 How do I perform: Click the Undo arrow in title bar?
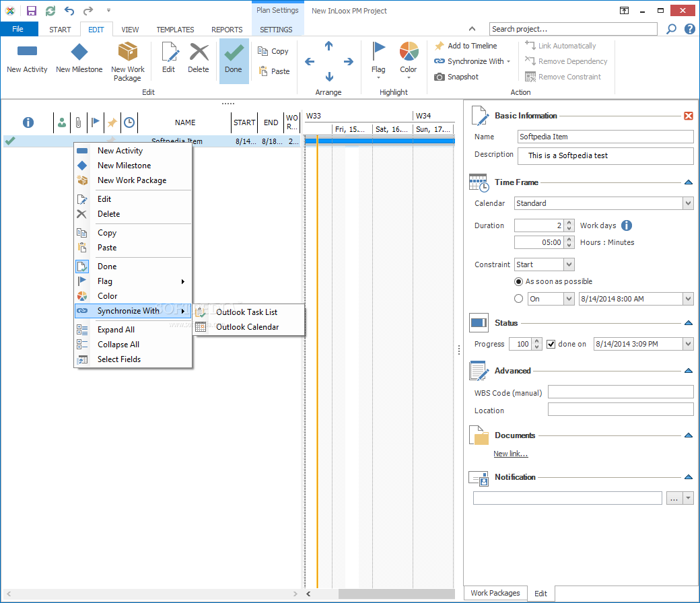pos(69,10)
